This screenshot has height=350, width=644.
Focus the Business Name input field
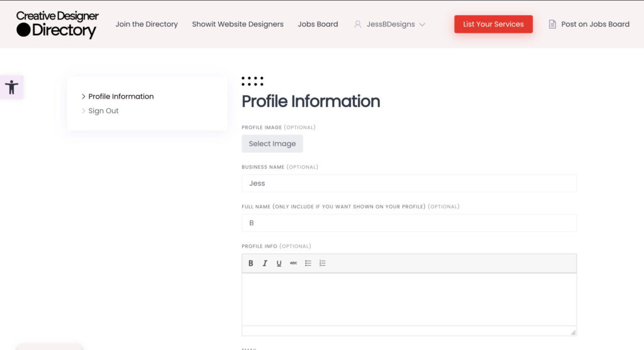coord(409,183)
